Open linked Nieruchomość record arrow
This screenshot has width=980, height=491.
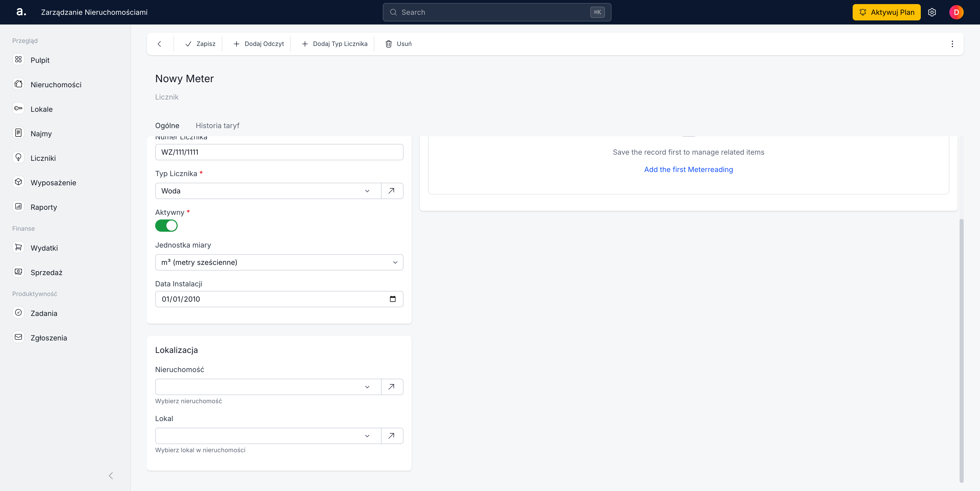(392, 387)
